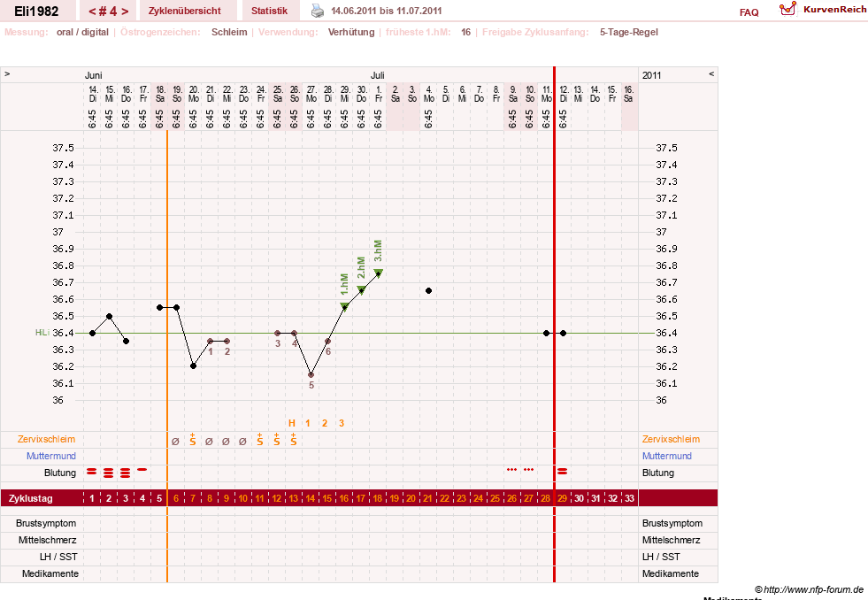
Task: Click the 3.hM temperature marker
Action: tap(378, 273)
